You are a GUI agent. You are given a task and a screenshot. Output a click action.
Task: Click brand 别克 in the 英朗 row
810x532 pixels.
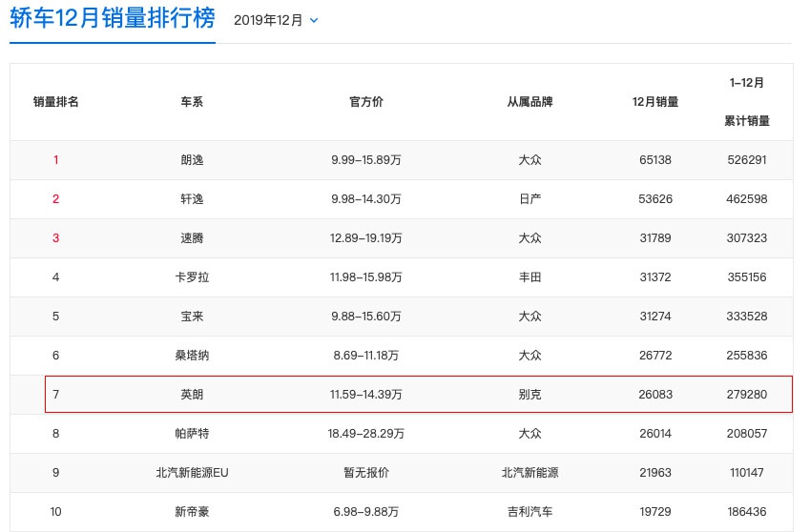(x=530, y=395)
